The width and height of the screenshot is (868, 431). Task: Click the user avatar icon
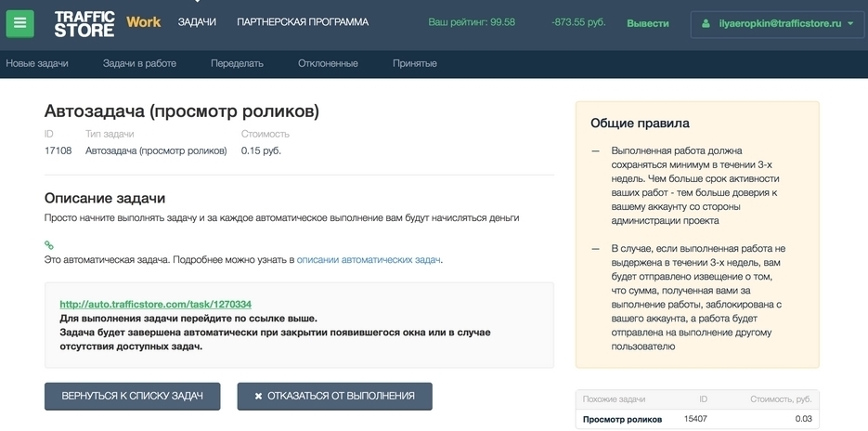pyautogui.click(x=707, y=23)
